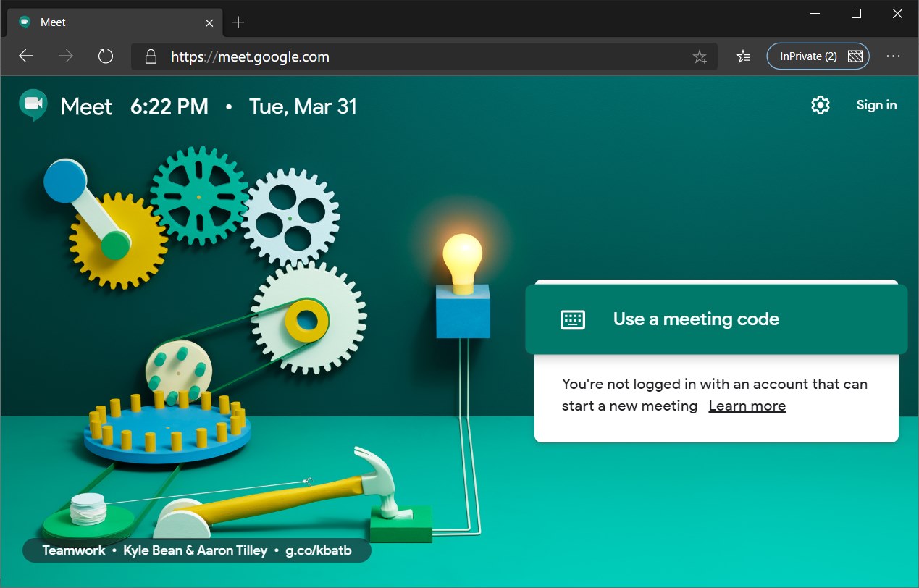Click the 6:22 PM clock text

169,106
